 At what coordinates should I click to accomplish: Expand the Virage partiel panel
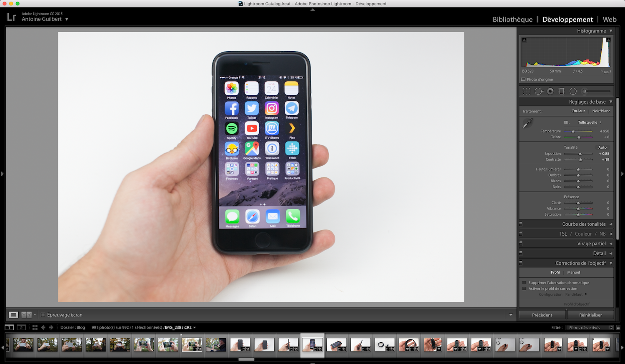coord(611,244)
